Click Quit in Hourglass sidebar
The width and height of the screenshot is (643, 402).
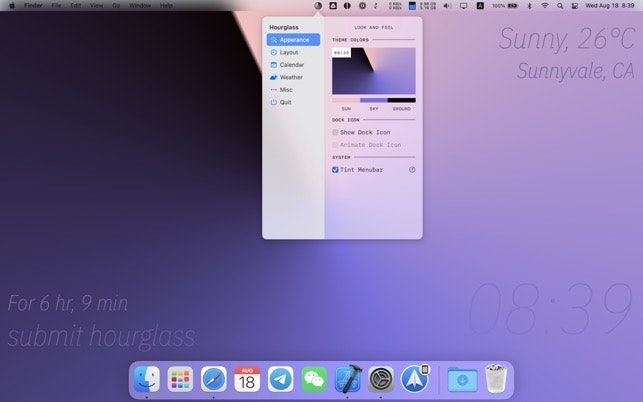[x=285, y=102]
